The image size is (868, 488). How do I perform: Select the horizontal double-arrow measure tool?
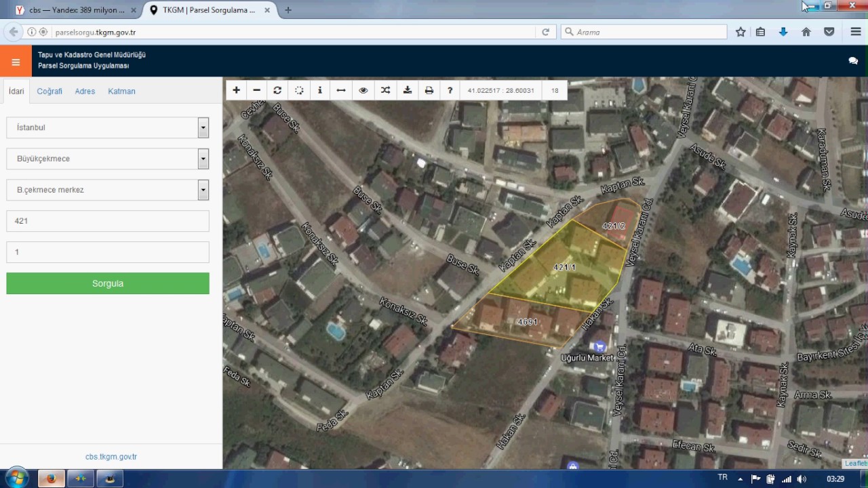pyautogui.click(x=341, y=90)
